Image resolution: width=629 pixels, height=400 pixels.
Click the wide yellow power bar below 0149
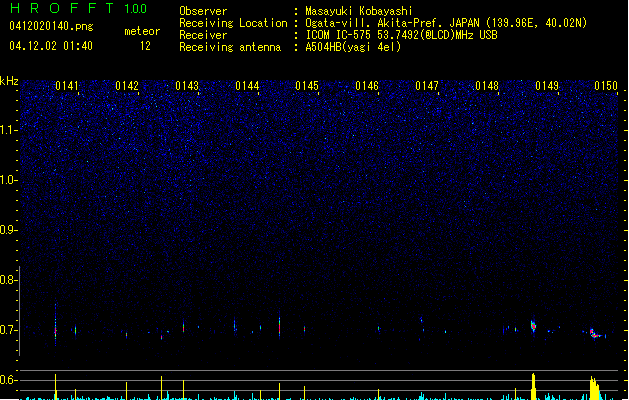[x=533, y=386]
